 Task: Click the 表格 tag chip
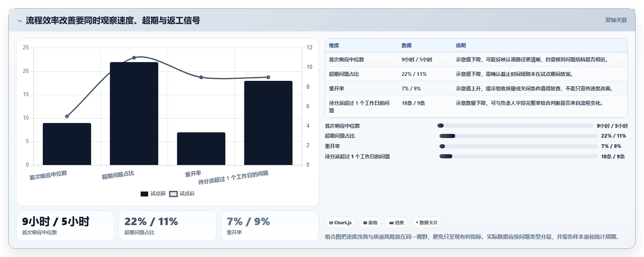pyautogui.click(x=370, y=223)
